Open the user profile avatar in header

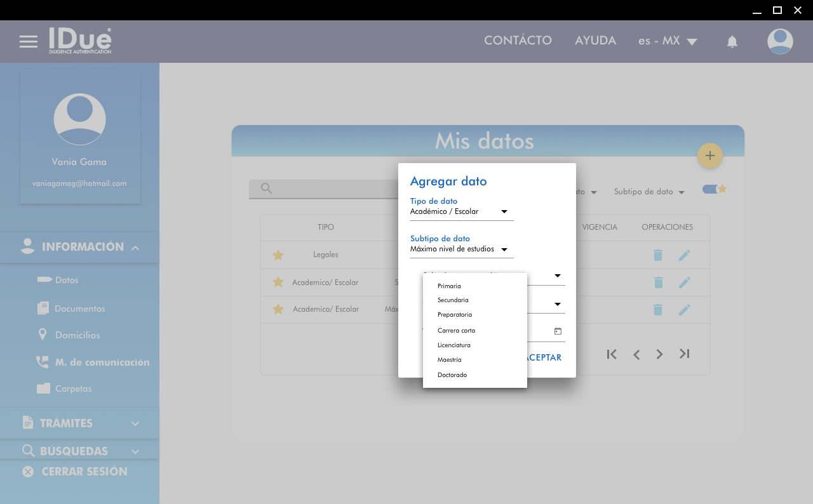(779, 41)
